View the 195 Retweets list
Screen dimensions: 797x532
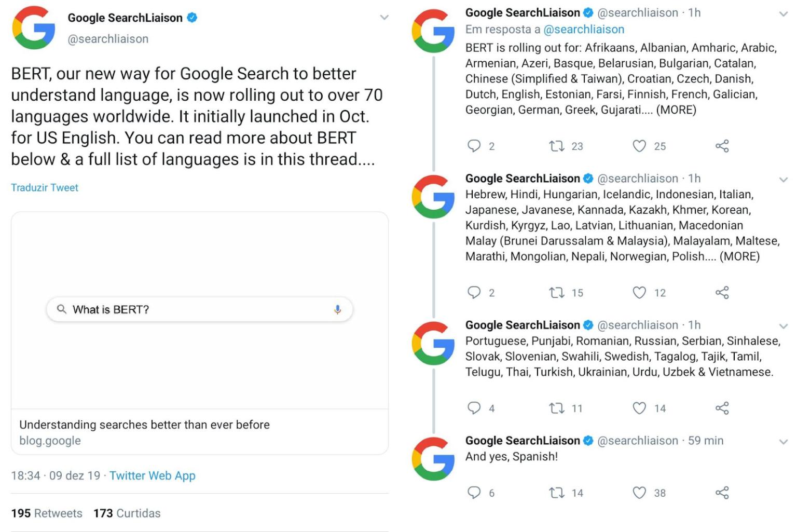(x=47, y=513)
